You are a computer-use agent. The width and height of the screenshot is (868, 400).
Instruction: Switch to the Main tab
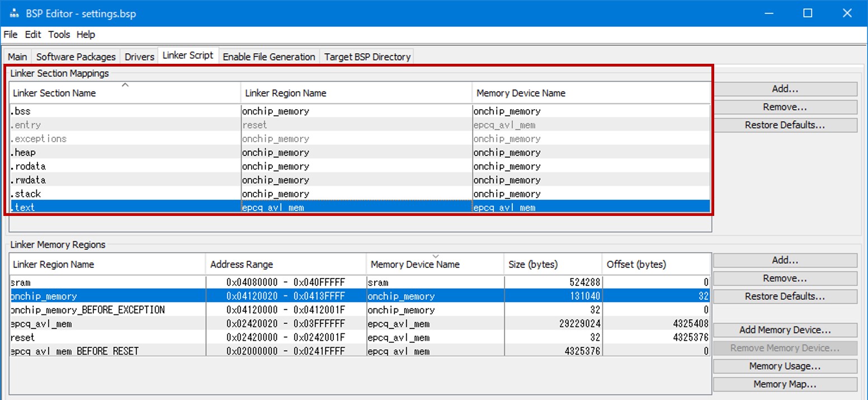17,57
